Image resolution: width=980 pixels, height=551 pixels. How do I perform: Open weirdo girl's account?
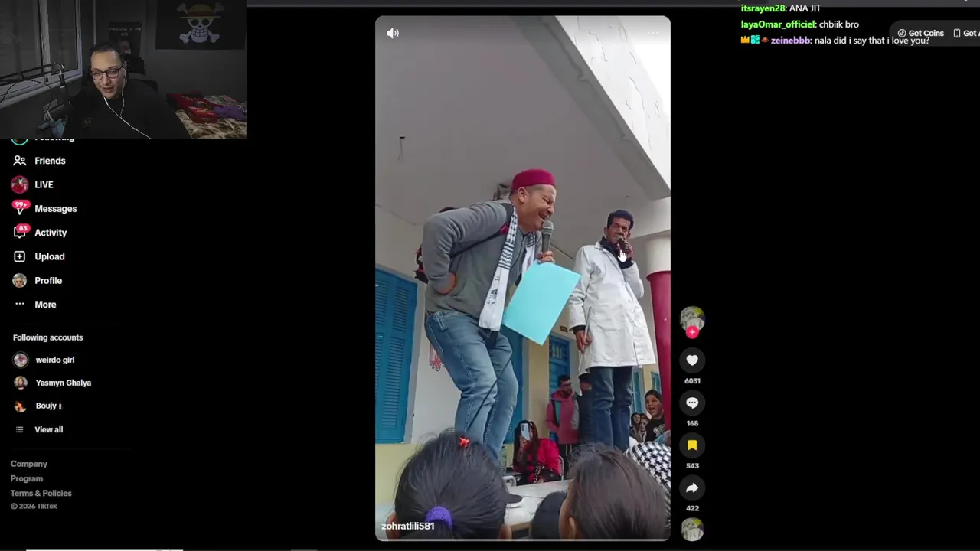[55, 360]
